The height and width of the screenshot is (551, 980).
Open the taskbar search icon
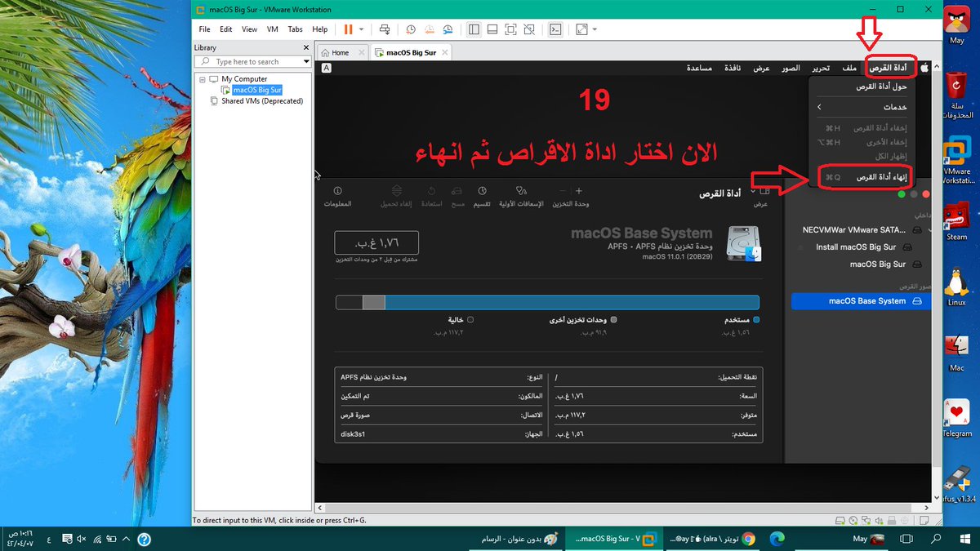pos(935,540)
